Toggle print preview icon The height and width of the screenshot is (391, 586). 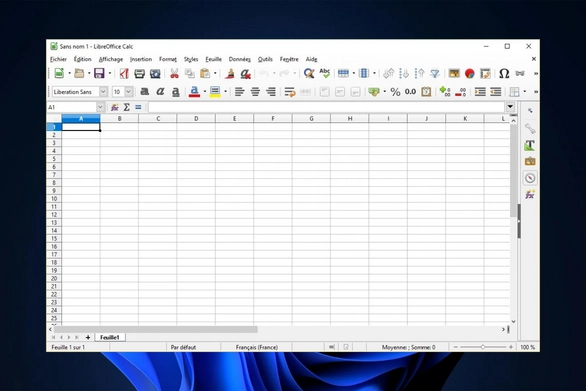(155, 73)
